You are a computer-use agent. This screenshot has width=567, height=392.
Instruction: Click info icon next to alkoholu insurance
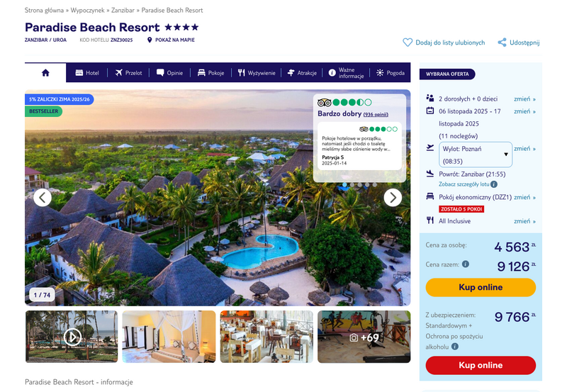455,347
